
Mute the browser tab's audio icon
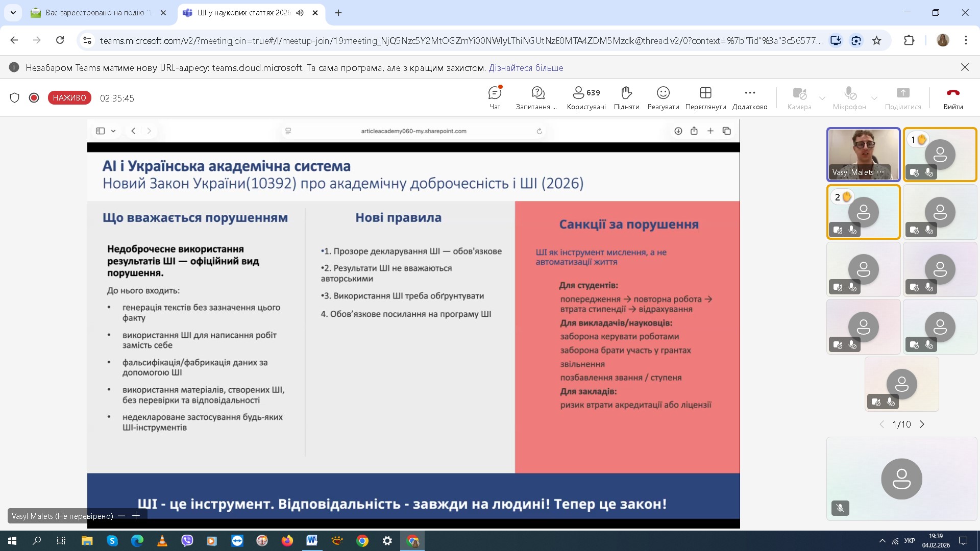(x=300, y=13)
